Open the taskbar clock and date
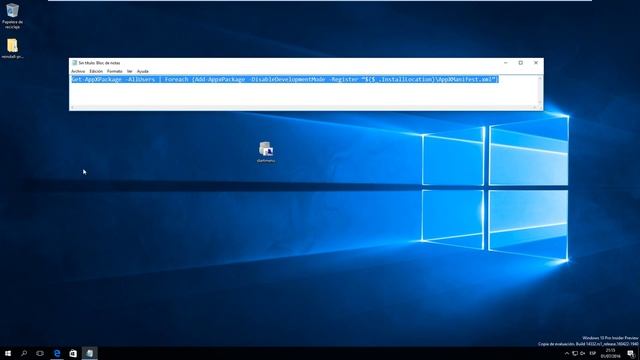The width and height of the screenshot is (640, 360). click(x=611, y=353)
